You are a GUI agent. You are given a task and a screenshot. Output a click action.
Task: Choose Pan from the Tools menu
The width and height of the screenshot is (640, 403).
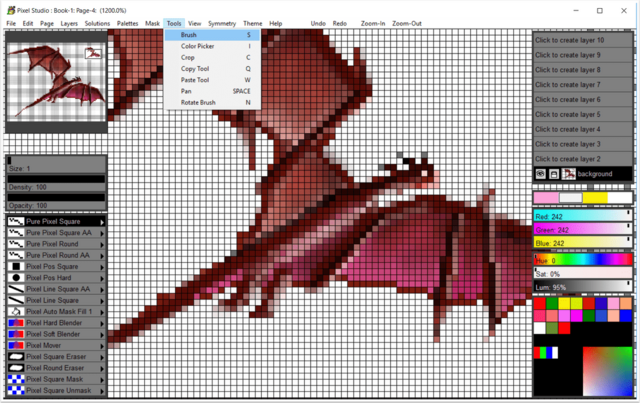212,91
